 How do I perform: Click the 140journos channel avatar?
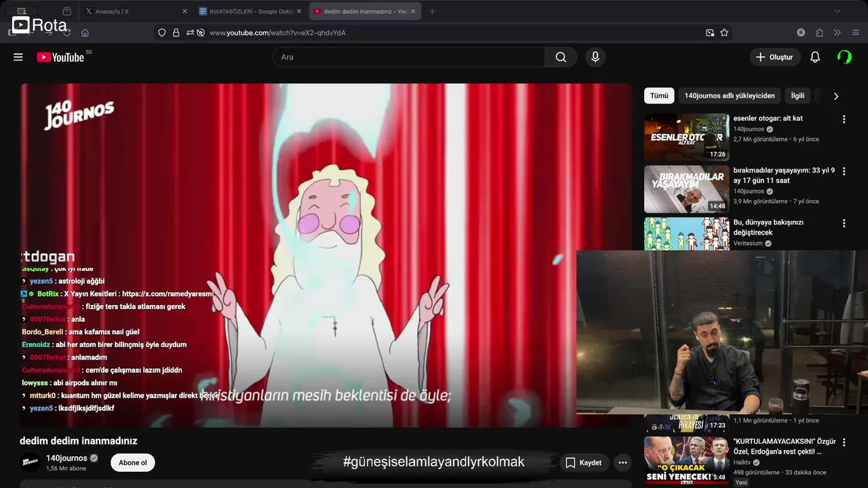point(30,462)
